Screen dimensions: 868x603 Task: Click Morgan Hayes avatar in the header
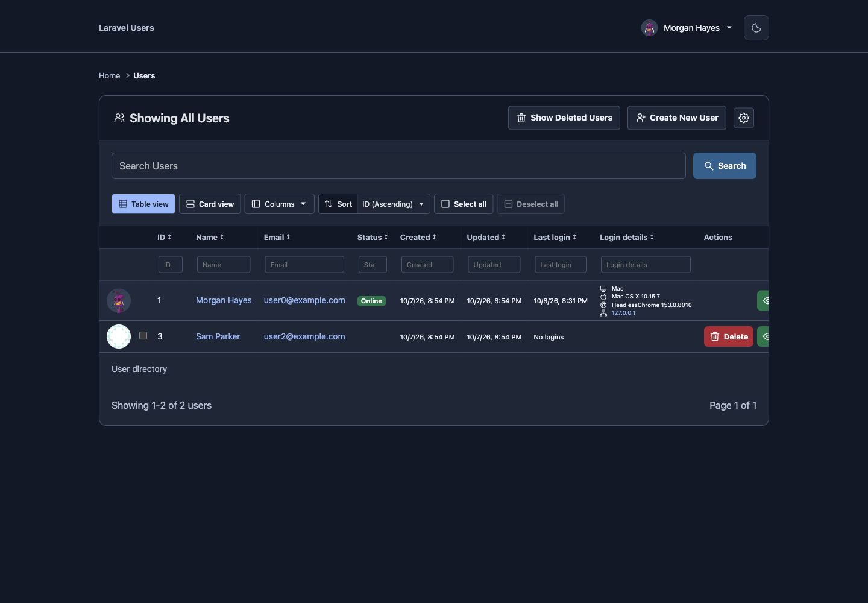click(x=649, y=28)
